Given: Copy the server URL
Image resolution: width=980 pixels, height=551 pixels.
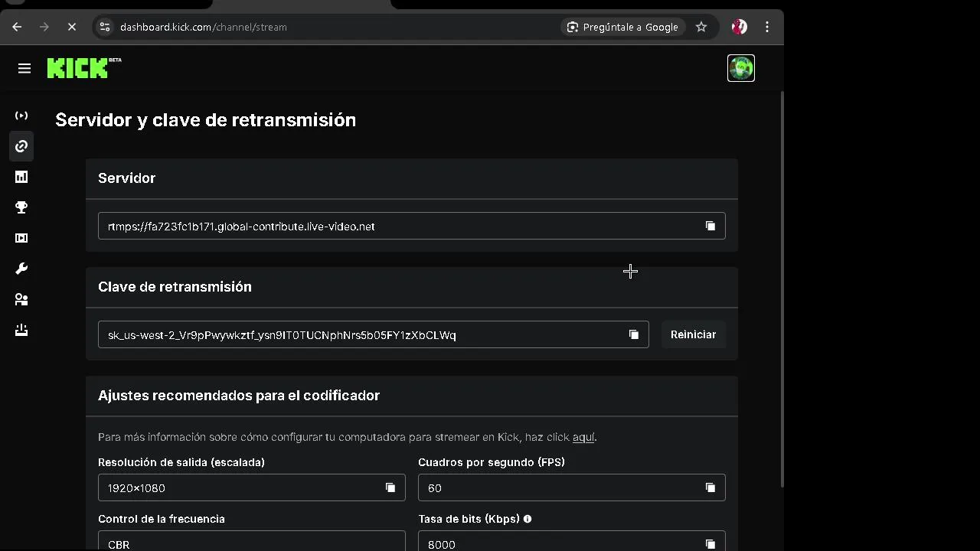Looking at the screenshot, I should tap(710, 226).
